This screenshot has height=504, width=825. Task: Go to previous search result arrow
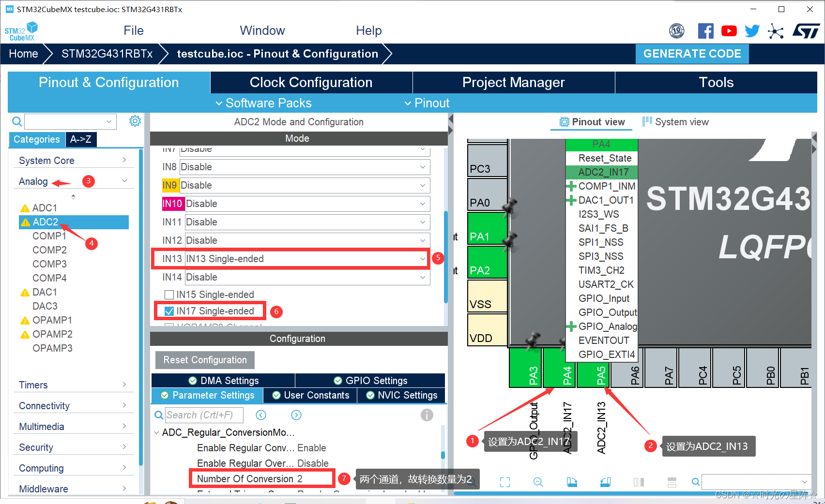(261, 415)
